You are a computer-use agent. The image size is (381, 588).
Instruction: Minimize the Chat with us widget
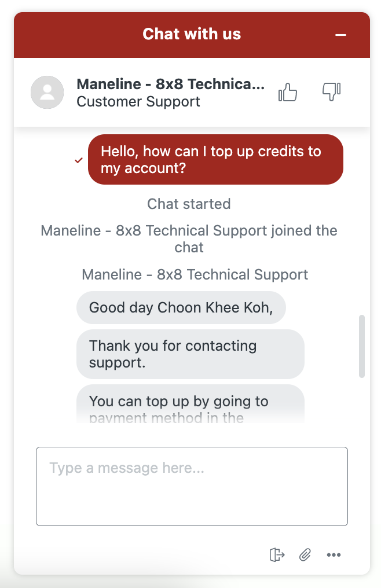pyautogui.click(x=340, y=35)
